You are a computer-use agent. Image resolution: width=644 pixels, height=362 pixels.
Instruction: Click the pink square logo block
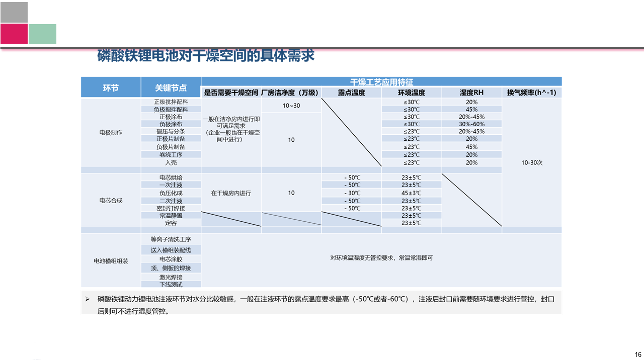tap(14, 34)
